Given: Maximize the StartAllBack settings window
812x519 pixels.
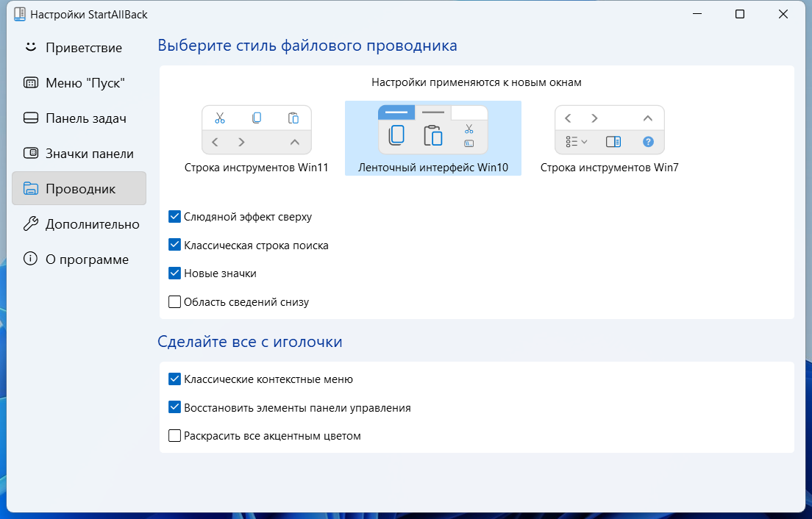Looking at the screenshot, I should [x=739, y=14].
